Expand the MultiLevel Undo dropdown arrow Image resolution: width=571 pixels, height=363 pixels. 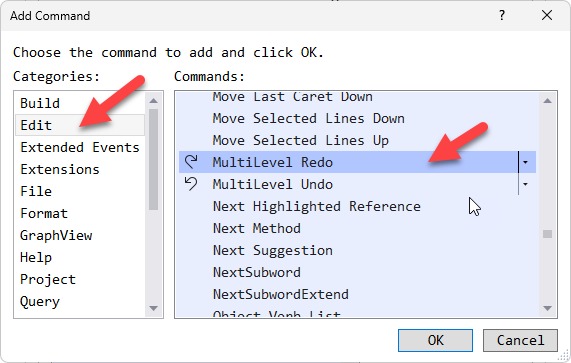[525, 184]
